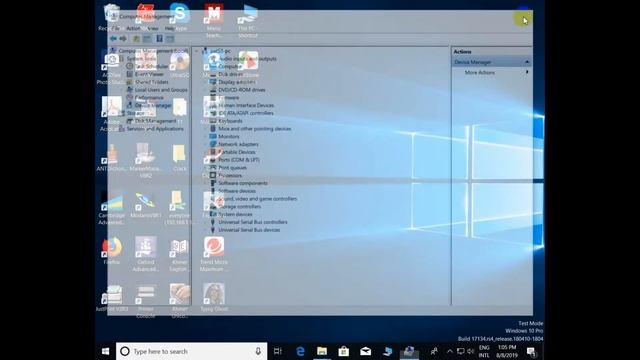Select Storage controllers category
This screenshot has height=360, width=640.
click(240, 206)
